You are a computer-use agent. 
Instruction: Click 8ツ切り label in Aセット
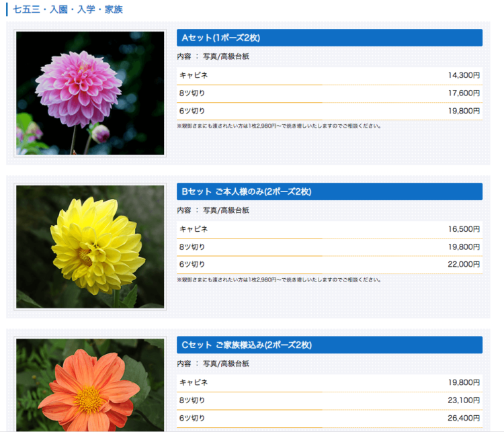(x=192, y=93)
